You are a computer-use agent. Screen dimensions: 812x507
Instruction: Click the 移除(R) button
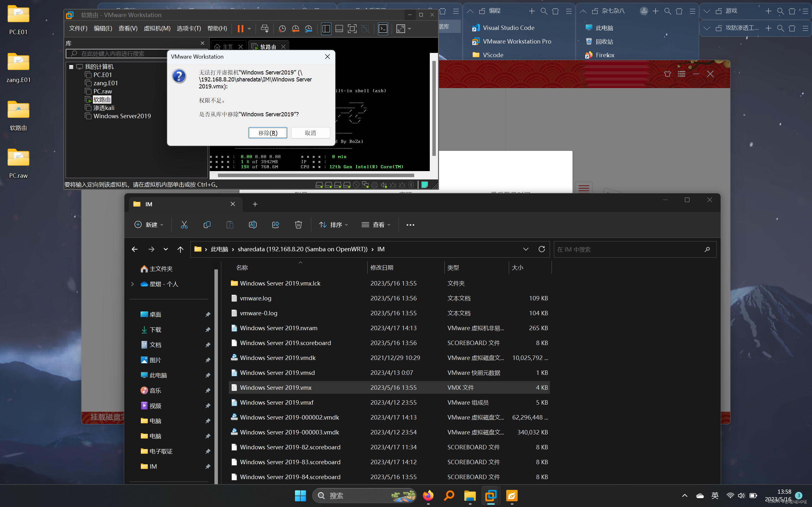click(x=267, y=133)
